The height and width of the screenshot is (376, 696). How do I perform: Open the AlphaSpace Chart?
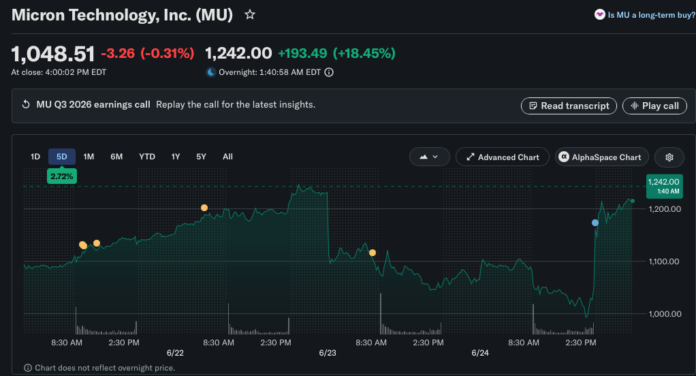pyautogui.click(x=601, y=157)
